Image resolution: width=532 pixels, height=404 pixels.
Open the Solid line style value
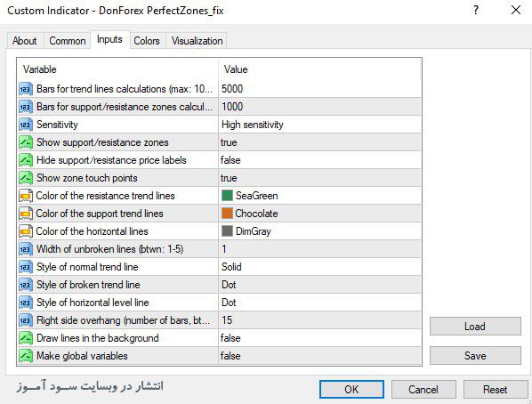pos(319,267)
